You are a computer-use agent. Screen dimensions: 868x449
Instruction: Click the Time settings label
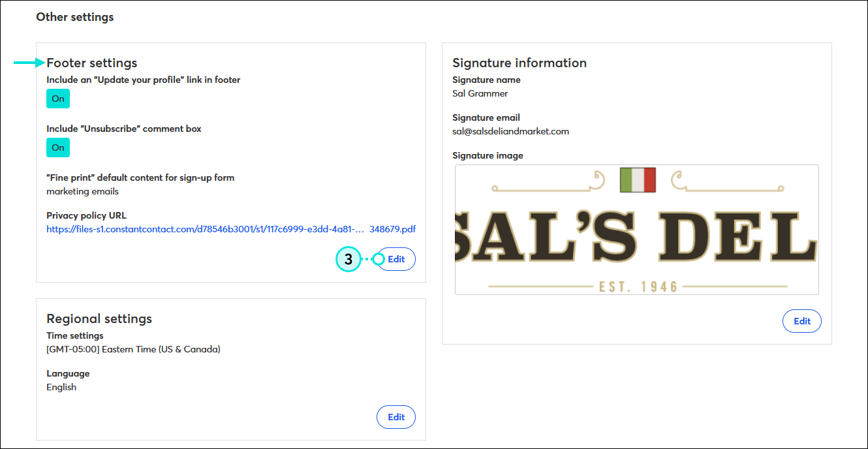(x=75, y=335)
